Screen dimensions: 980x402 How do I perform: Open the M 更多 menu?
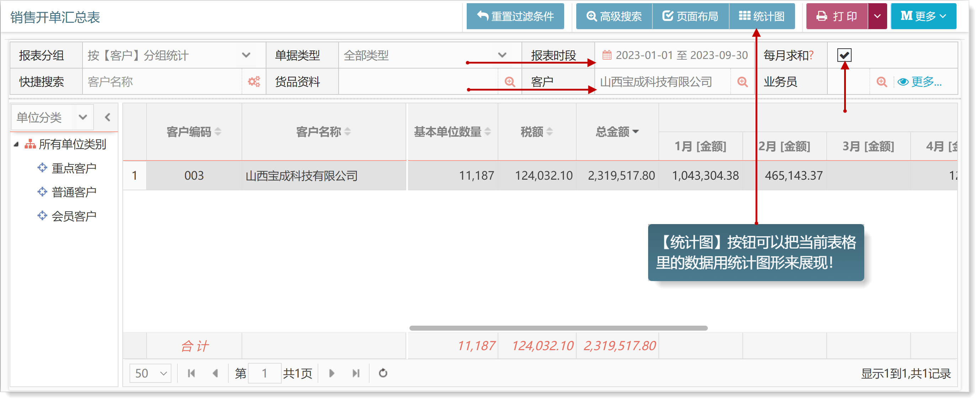pyautogui.click(x=923, y=16)
